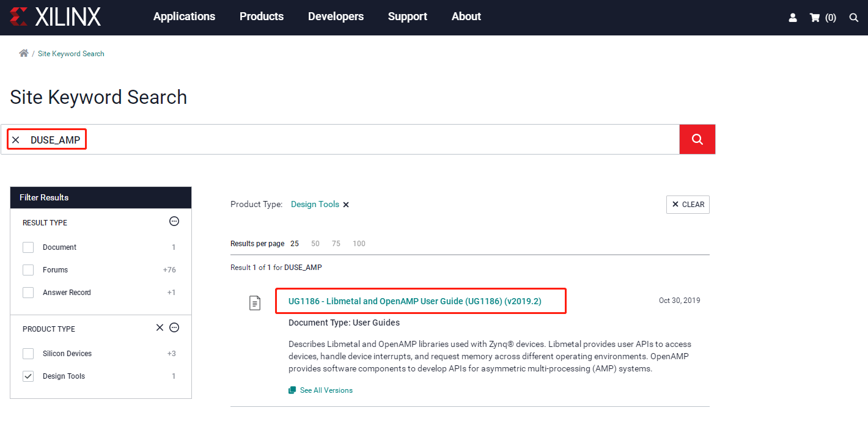Click the RESULT TYPE heading

click(45, 223)
